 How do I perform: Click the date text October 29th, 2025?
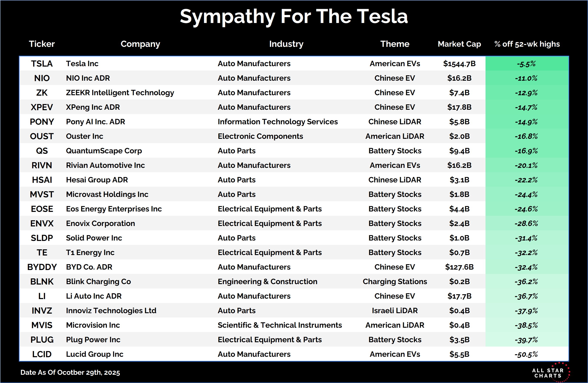[70, 372]
